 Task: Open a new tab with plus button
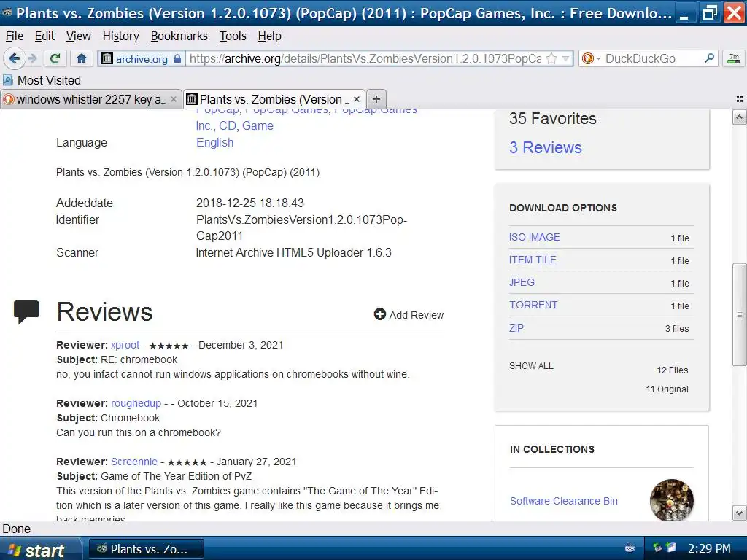[x=376, y=99]
